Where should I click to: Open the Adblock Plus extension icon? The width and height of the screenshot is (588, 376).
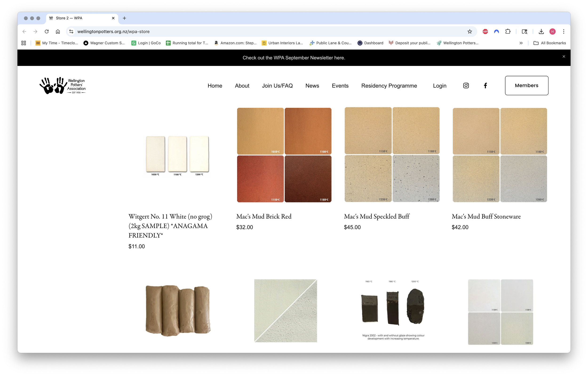coord(485,32)
